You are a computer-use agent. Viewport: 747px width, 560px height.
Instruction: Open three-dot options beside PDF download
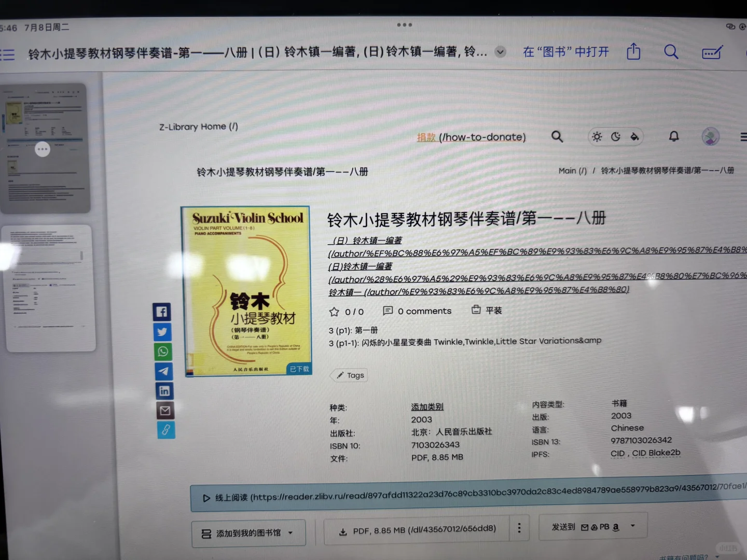tap(519, 528)
